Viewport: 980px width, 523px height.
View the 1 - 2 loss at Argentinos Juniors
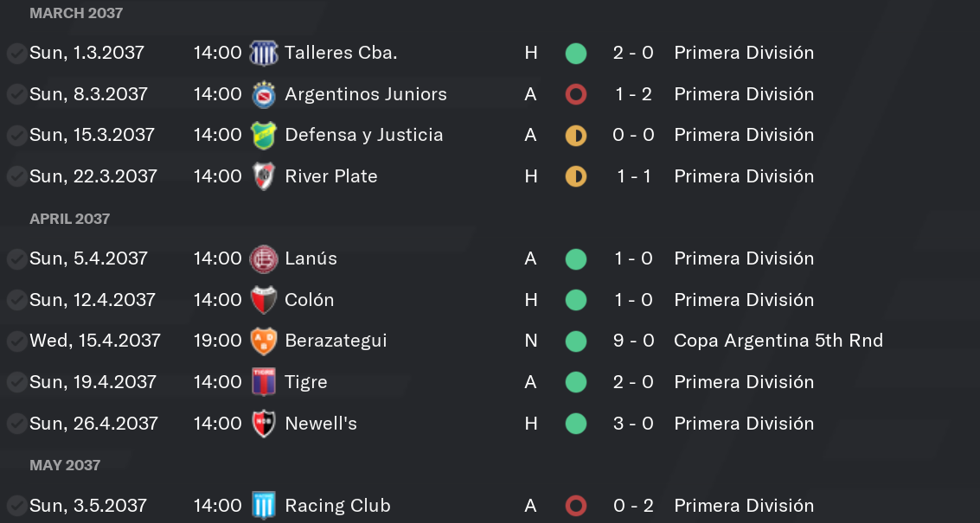coord(633,94)
